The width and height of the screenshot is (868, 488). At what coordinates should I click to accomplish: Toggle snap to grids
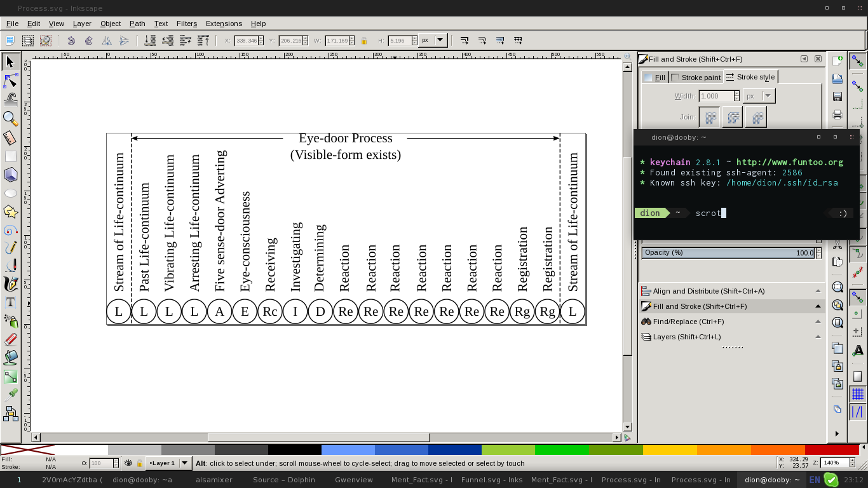click(x=857, y=395)
